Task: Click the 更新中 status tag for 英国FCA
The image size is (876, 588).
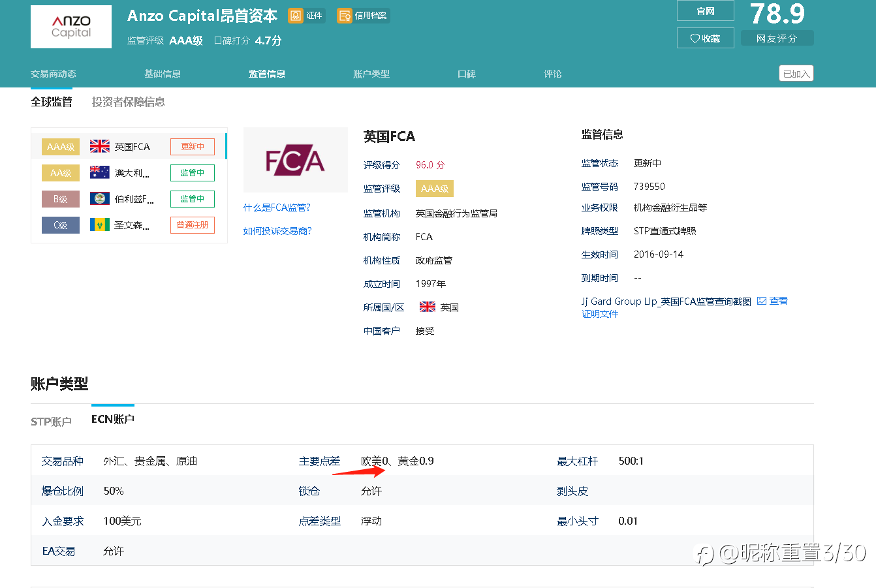Action: 193,147
